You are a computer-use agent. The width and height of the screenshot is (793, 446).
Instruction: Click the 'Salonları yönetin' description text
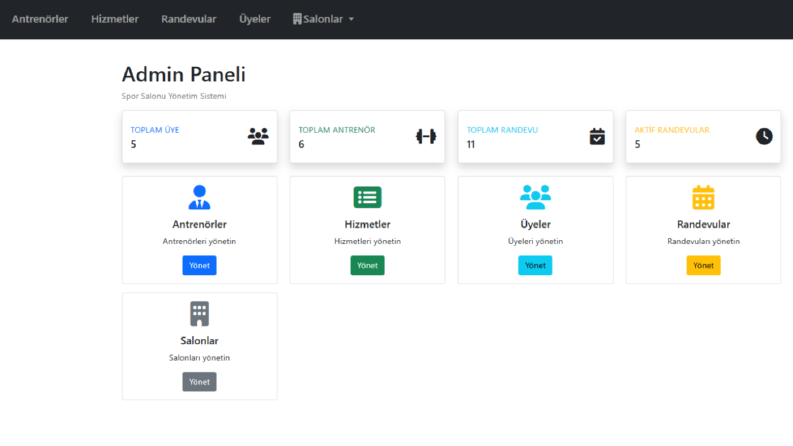[x=199, y=358]
